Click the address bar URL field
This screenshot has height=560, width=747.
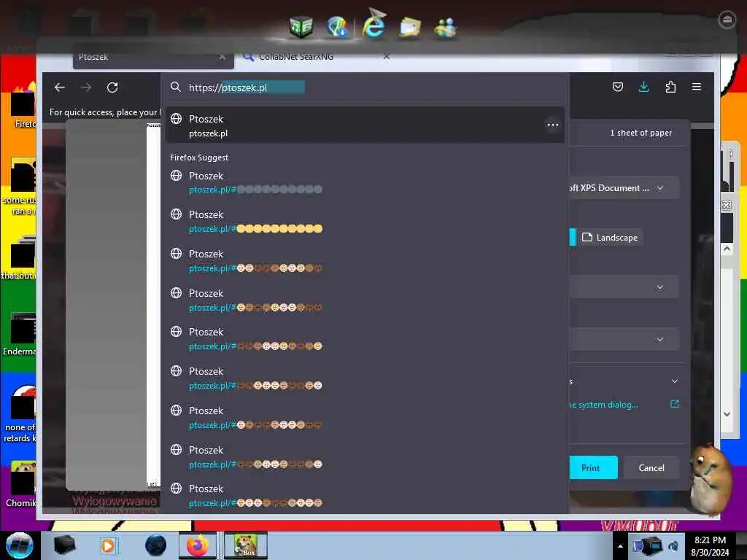365,87
